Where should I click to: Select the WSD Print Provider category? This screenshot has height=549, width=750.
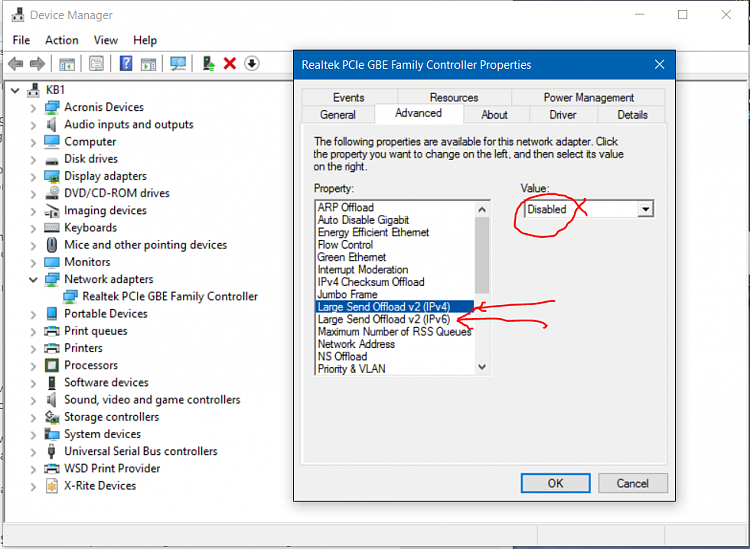pyautogui.click(x=112, y=469)
